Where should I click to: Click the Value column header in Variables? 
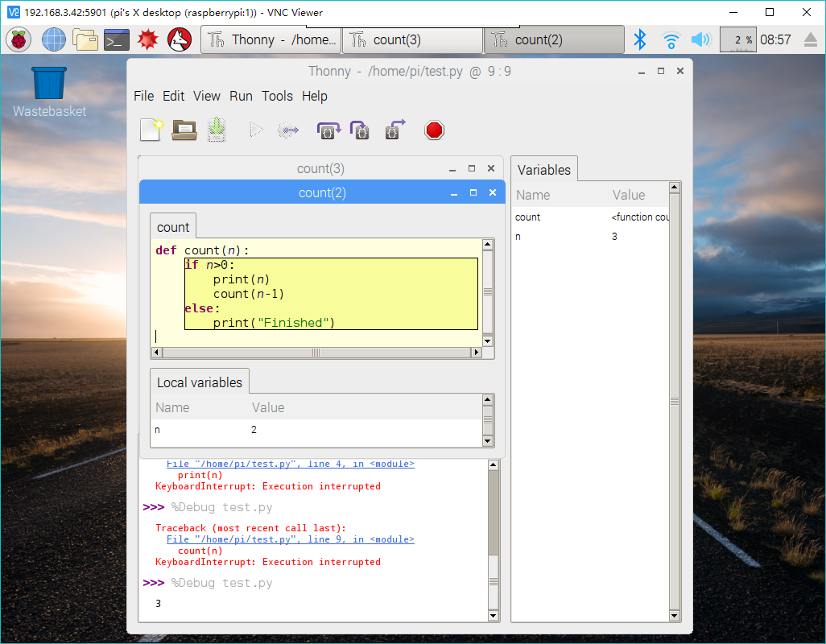tap(629, 195)
